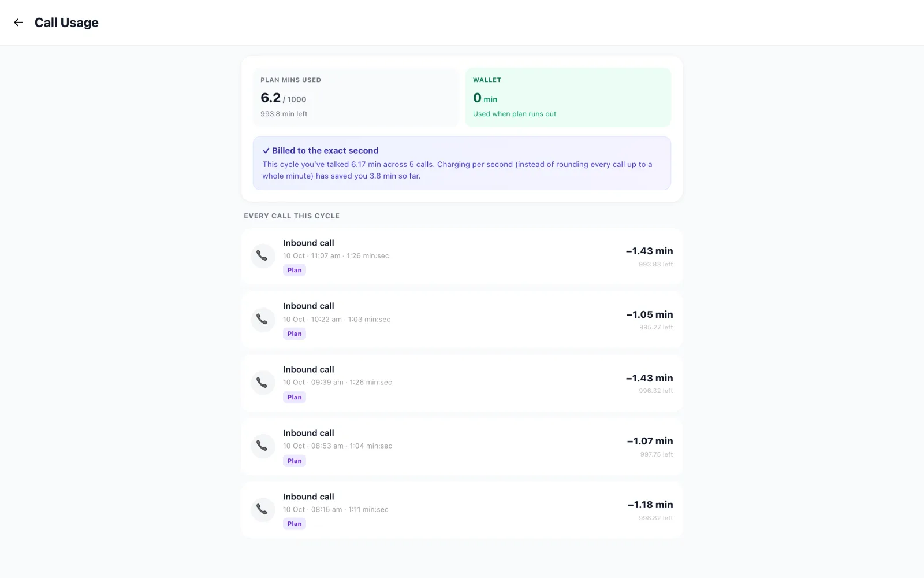This screenshot has height=578, width=924.
Task: Click the Plan badge on the 09:39 am call
Action: [295, 397]
